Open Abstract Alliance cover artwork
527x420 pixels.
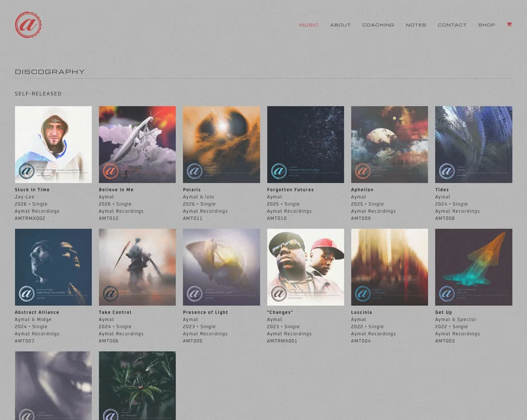[53, 267]
